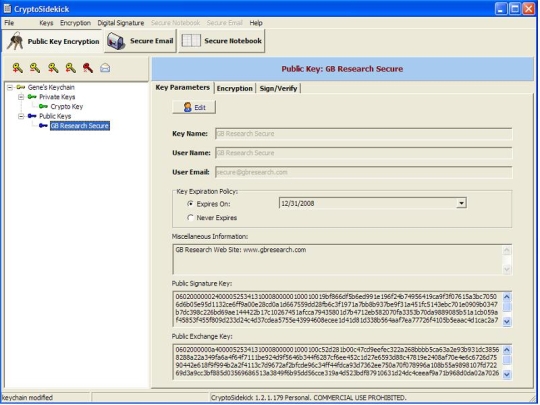
Task: Click the green key icon beside Crypto Key
Action: point(43,106)
